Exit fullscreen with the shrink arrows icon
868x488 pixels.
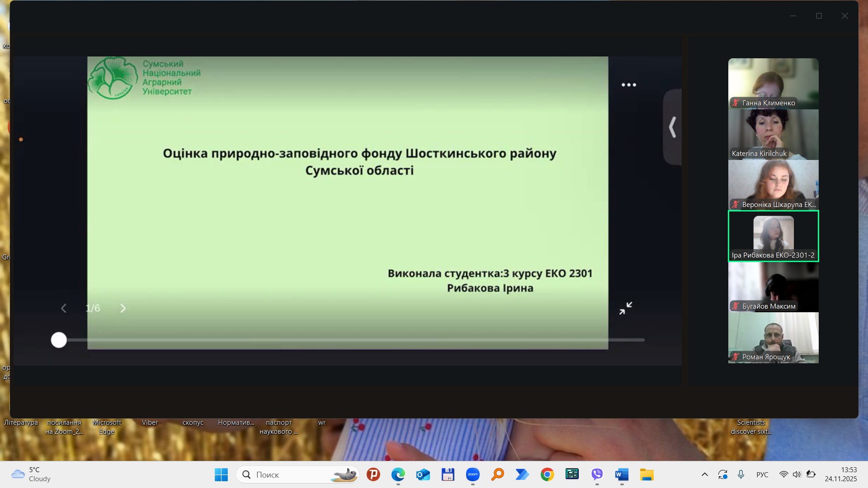626,308
